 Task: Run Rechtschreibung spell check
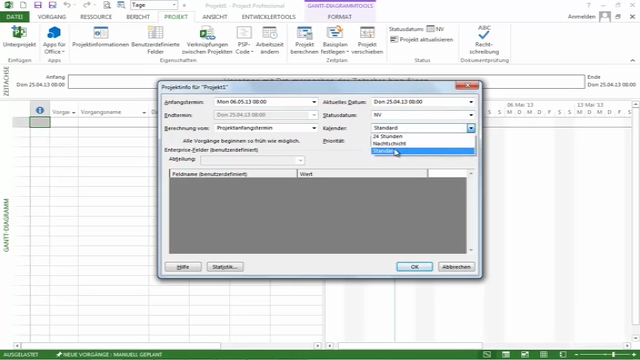pos(484,40)
